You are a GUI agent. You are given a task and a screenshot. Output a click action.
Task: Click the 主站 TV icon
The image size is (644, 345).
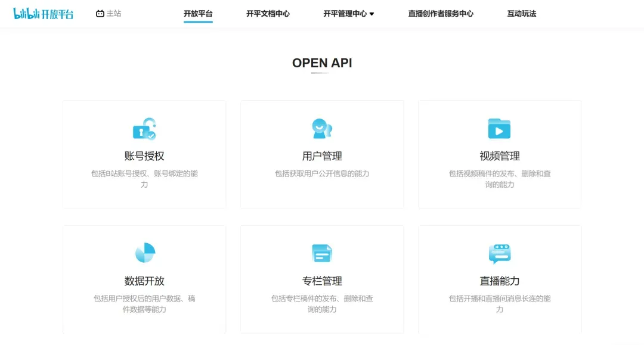[100, 14]
